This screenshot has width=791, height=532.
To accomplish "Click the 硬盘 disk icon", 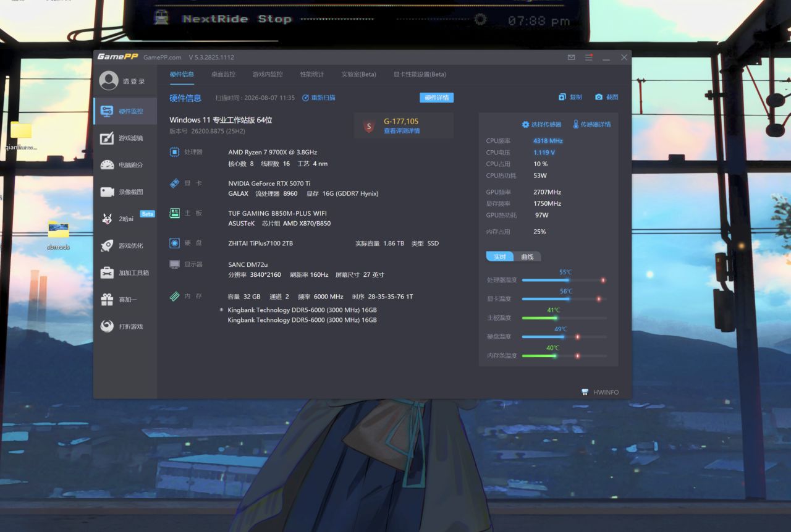I will point(175,243).
